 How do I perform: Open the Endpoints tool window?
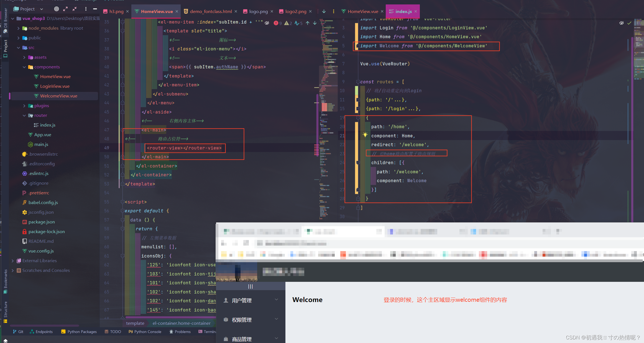click(x=41, y=332)
